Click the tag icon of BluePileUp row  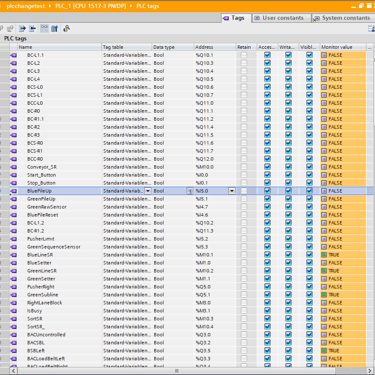click(14, 191)
